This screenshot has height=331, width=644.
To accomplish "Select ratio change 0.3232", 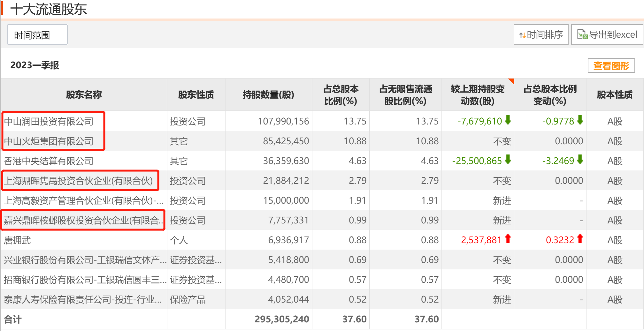I will point(560,240).
